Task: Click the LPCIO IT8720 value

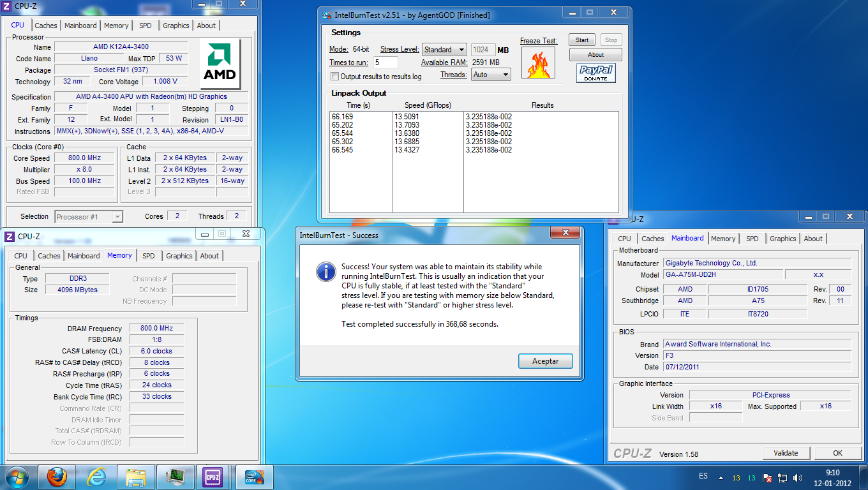Action: [758, 314]
